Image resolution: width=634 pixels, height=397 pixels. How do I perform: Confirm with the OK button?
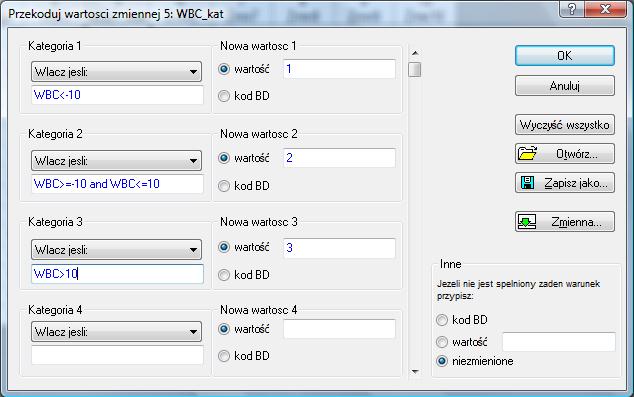565,55
